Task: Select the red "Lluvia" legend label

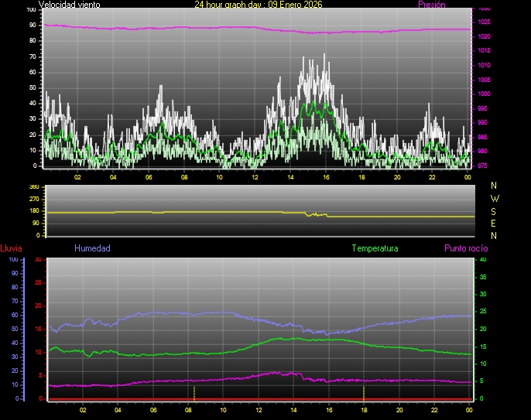Action: pyautogui.click(x=11, y=248)
